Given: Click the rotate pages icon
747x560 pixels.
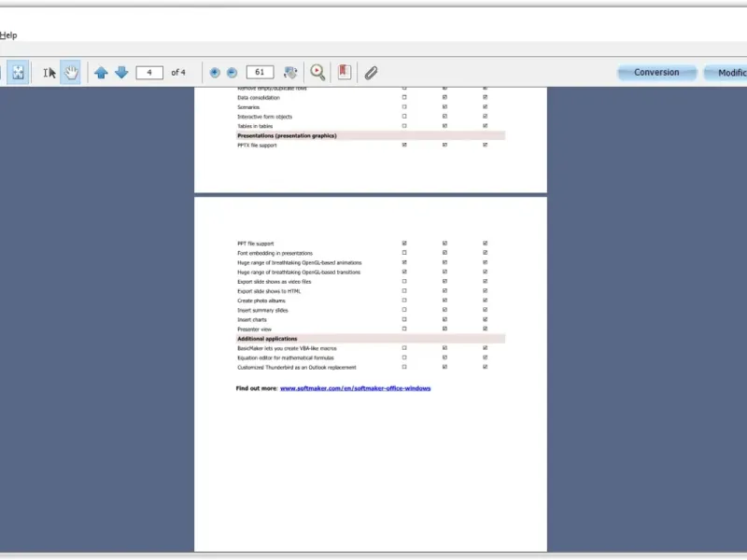Looking at the screenshot, I should pos(290,73).
